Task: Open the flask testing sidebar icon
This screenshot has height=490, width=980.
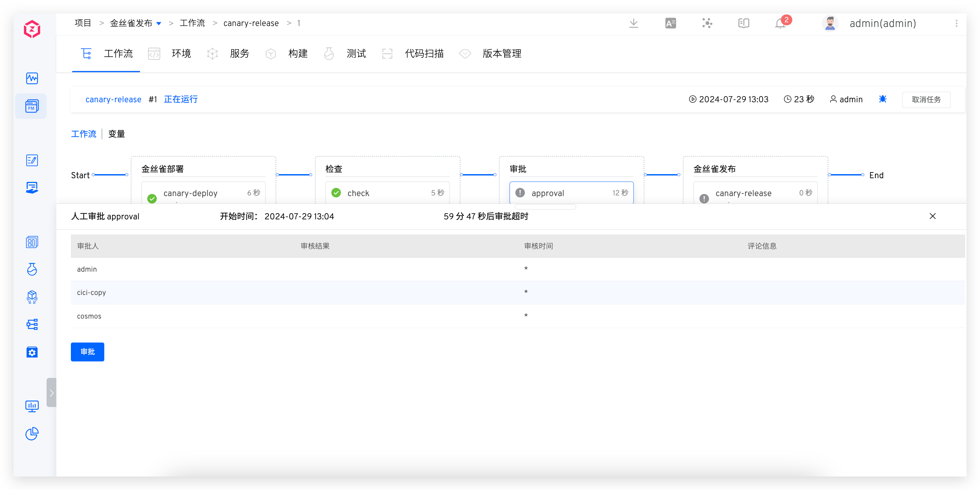Action: (x=32, y=269)
